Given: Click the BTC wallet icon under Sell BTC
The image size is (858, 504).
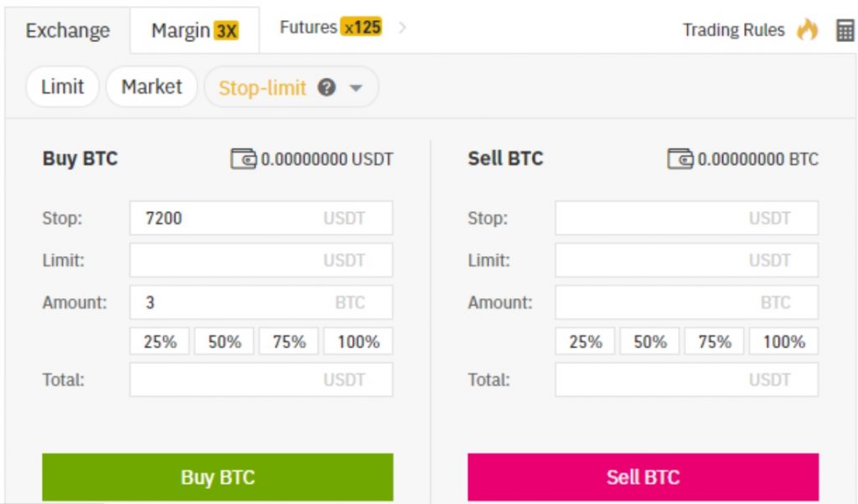Looking at the screenshot, I should click(x=680, y=159).
